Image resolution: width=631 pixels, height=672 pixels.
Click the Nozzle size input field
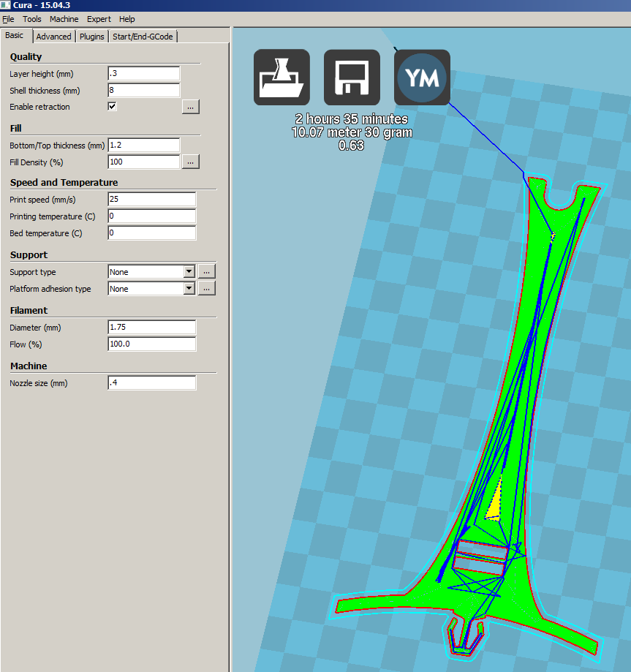click(x=152, y=382)
